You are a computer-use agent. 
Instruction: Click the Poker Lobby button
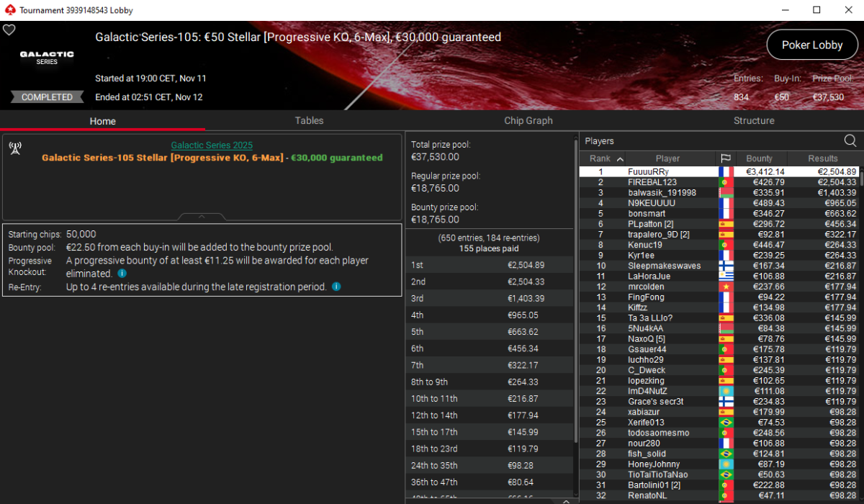(x=812, y=45)
